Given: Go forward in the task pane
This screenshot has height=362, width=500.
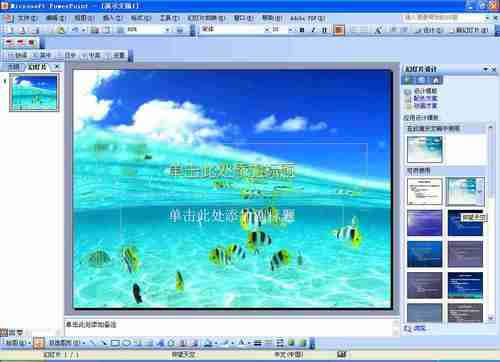Looking at the screenshot, I should [422, 80].
